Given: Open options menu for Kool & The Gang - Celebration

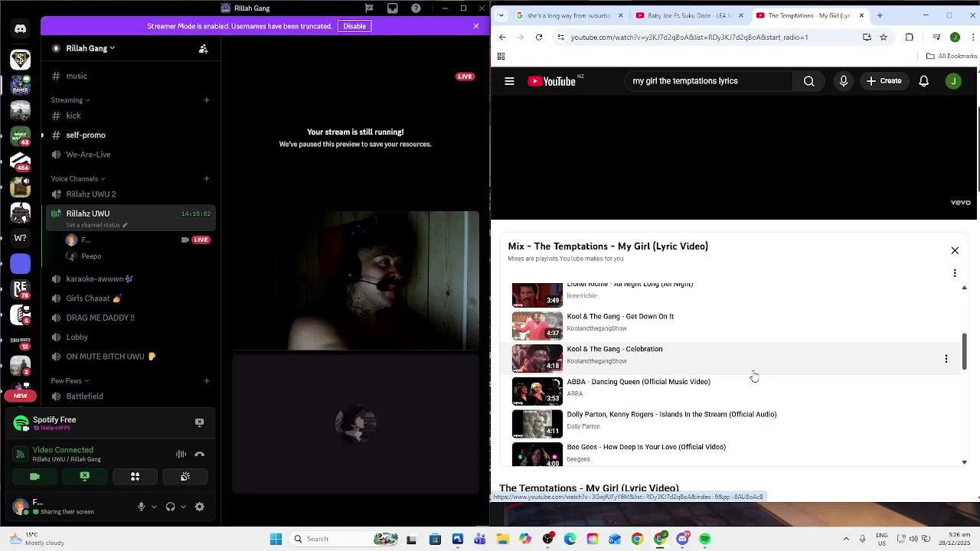Looking at the screenshot, I should point(946,359).
